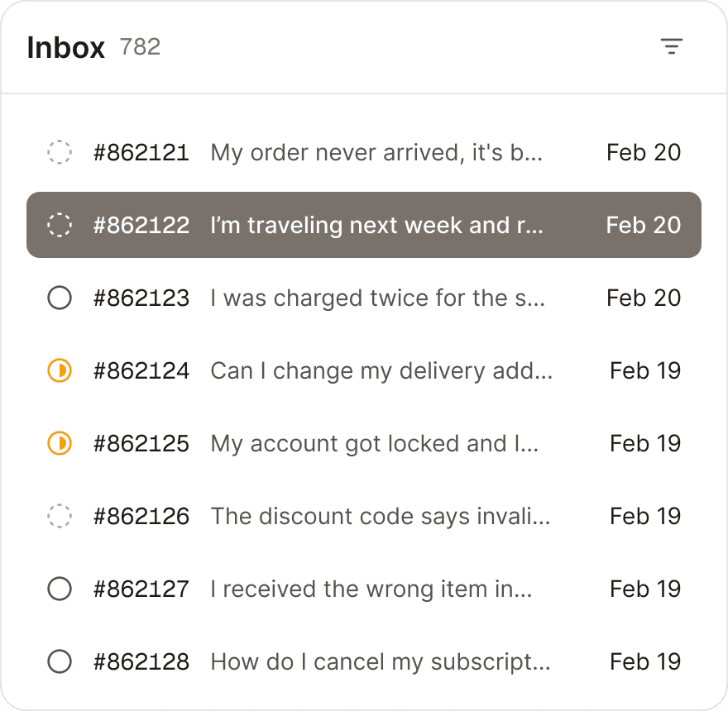728x711 pixels.
Task: Click ticket number #862123
Action: click(141, 298)
